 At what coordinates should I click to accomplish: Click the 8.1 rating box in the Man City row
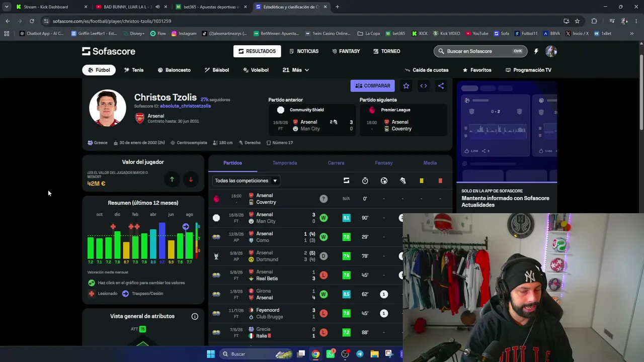coord(346,218)
